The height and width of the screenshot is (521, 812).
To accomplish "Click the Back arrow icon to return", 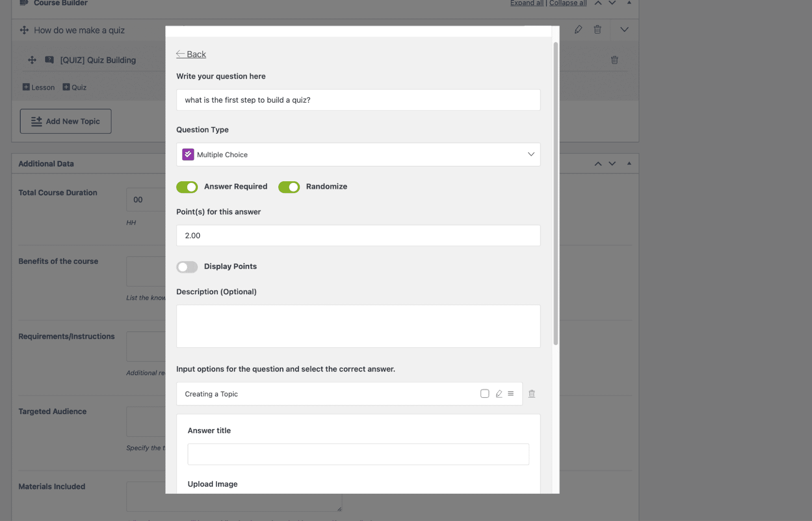I will click(180, 54).
